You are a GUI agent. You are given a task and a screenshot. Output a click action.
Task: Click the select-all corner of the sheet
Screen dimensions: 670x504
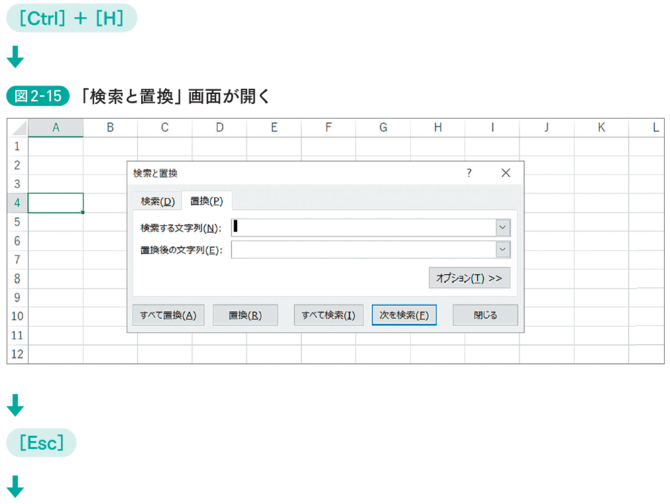[18, 128]
